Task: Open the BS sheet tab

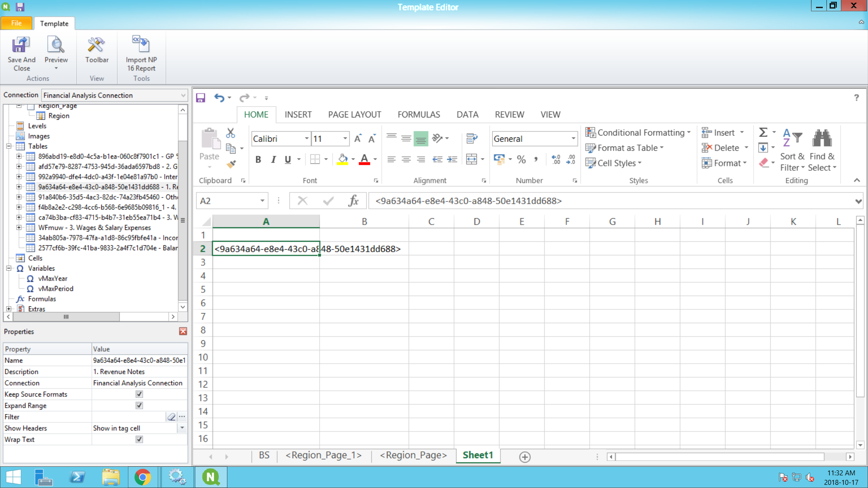Action: (264, 455)
